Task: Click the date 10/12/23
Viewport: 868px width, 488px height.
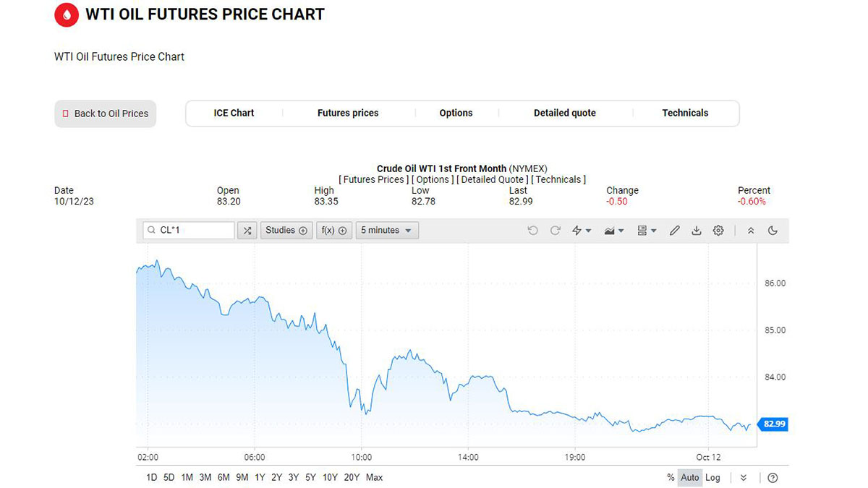Action: click(74, 201)
